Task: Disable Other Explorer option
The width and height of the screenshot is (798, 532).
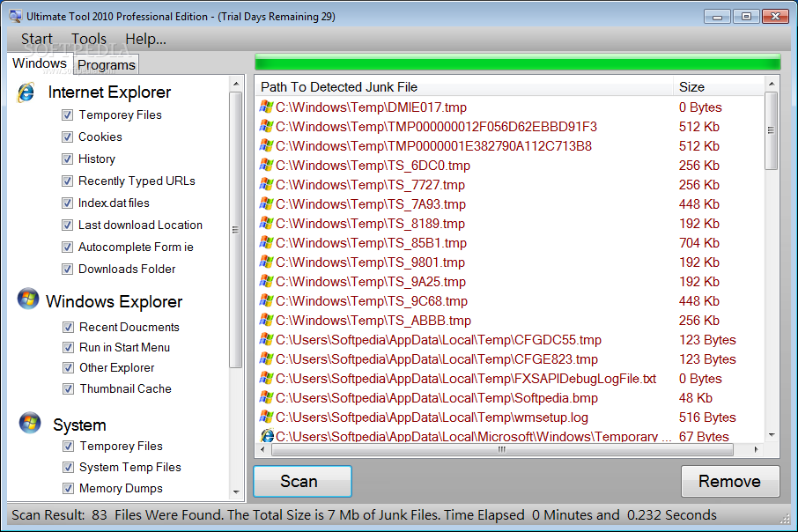Action: click(68, 367)
